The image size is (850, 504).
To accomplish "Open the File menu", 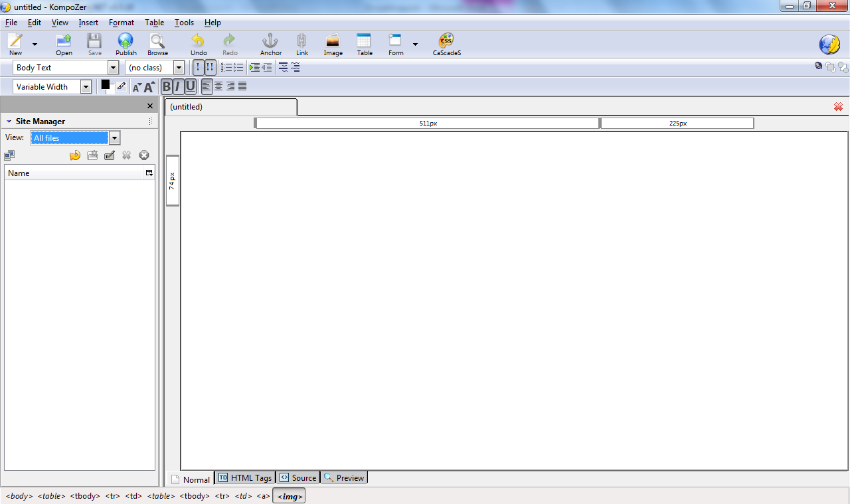I will click(11, 23).
